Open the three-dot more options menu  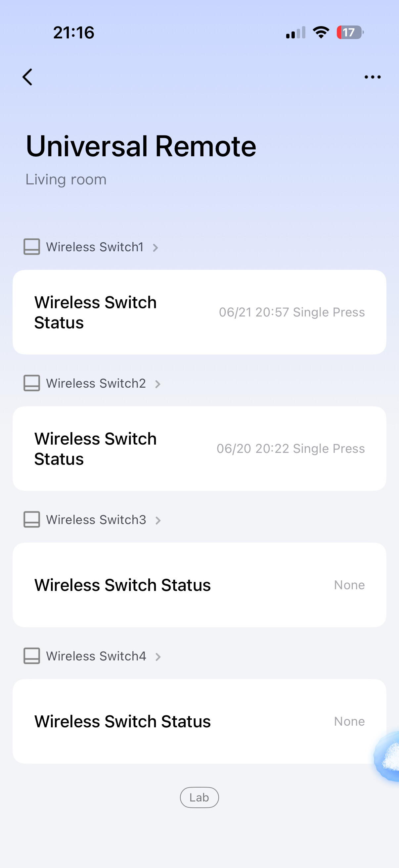373,77
